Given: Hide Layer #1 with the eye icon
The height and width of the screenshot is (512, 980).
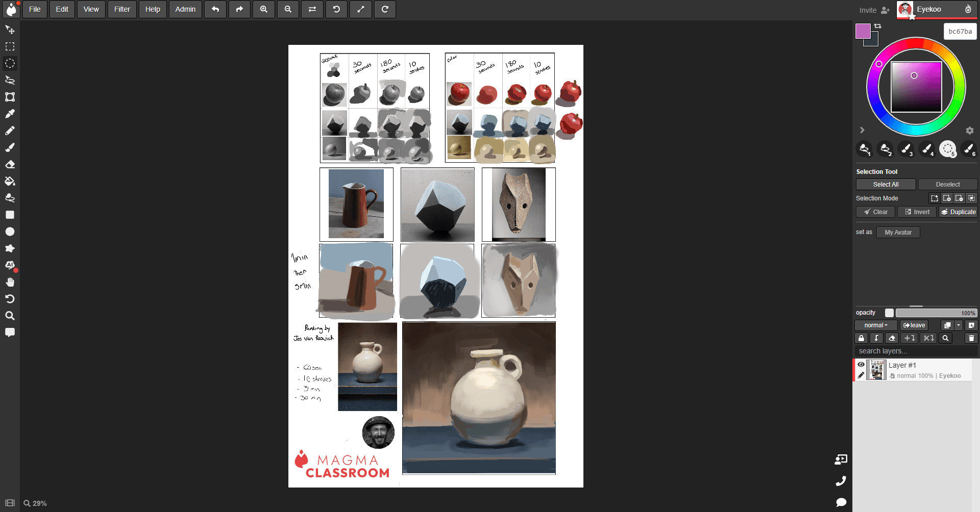Looking at the screenshot, I should click(x=861, y=365).
